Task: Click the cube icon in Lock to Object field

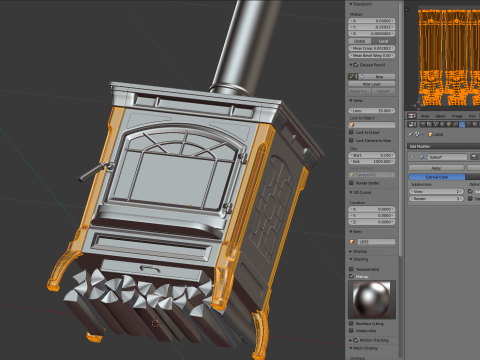Action: [352, 125]
